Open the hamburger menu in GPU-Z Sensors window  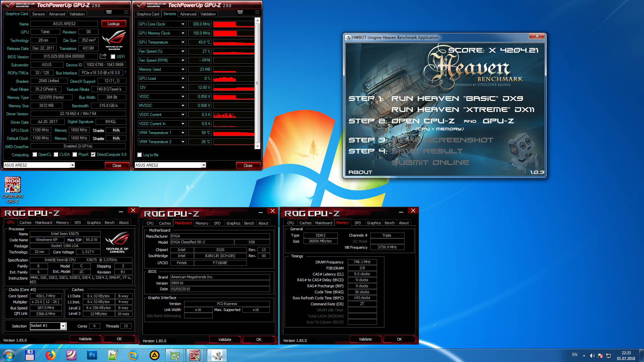point(257,12)
